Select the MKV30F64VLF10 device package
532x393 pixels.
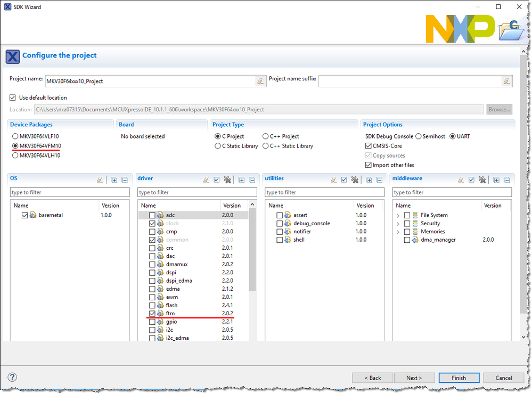pos(15,136)
